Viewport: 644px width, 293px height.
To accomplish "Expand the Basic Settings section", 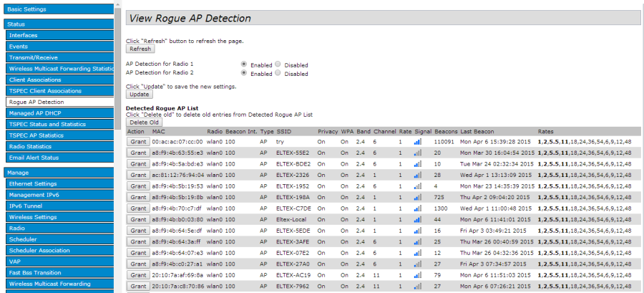I will pyautogui.click(x=57, y=9).
